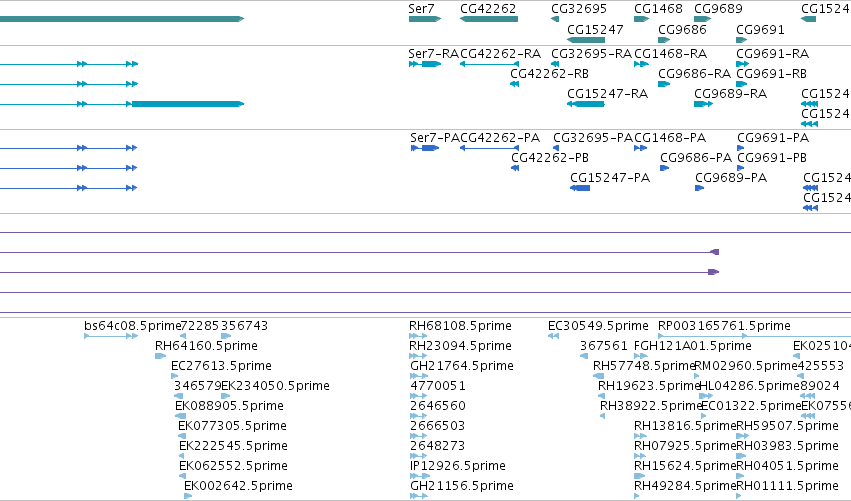Open protein CG32695-PA
This screenshot has height=501, width=851.
(x=593, y=138)
